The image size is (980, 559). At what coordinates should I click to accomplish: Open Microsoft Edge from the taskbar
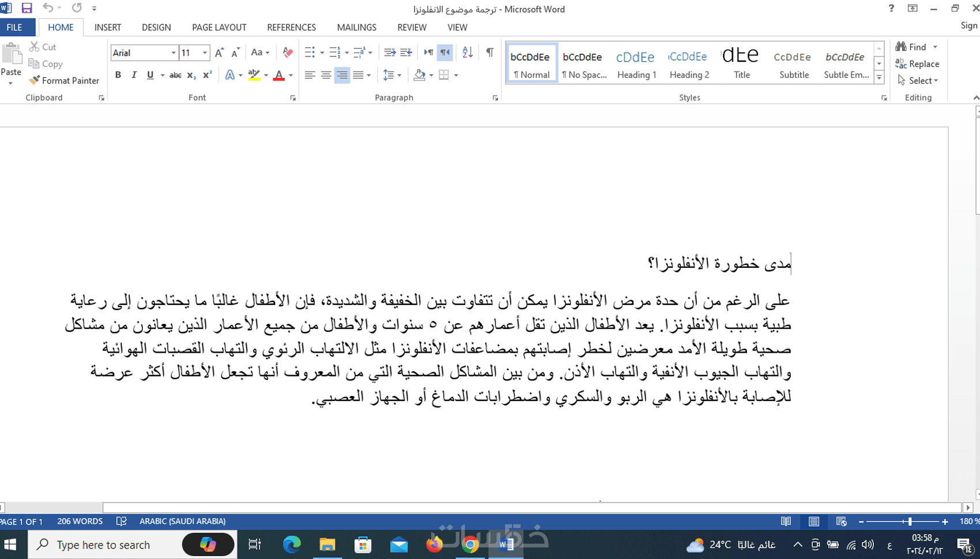(292, 545)
